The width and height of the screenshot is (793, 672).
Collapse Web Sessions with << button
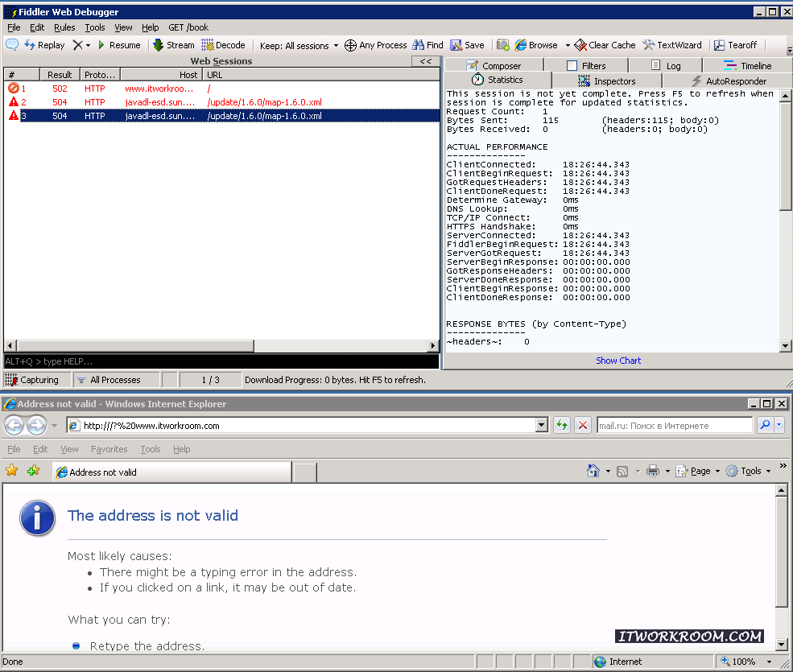(426, 61)
